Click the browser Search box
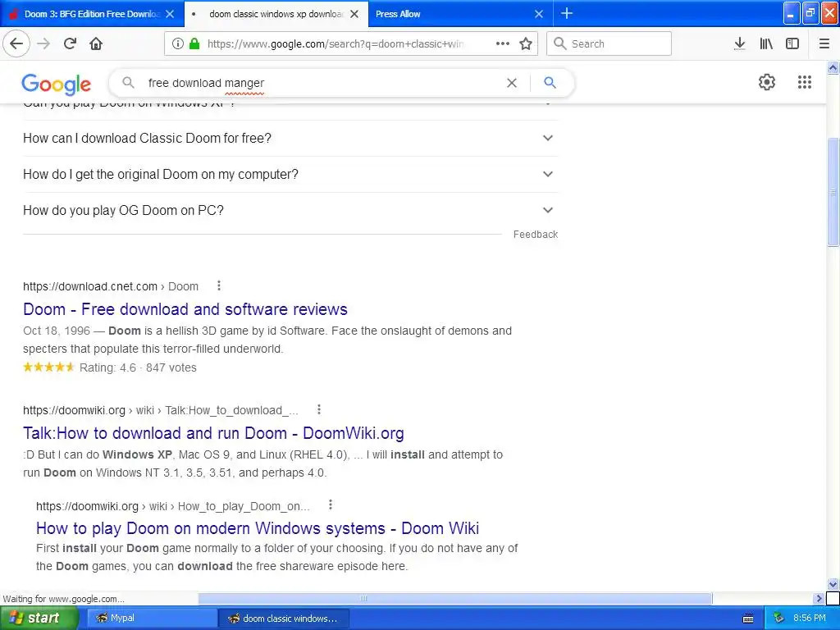 click(x=609, y=43)
